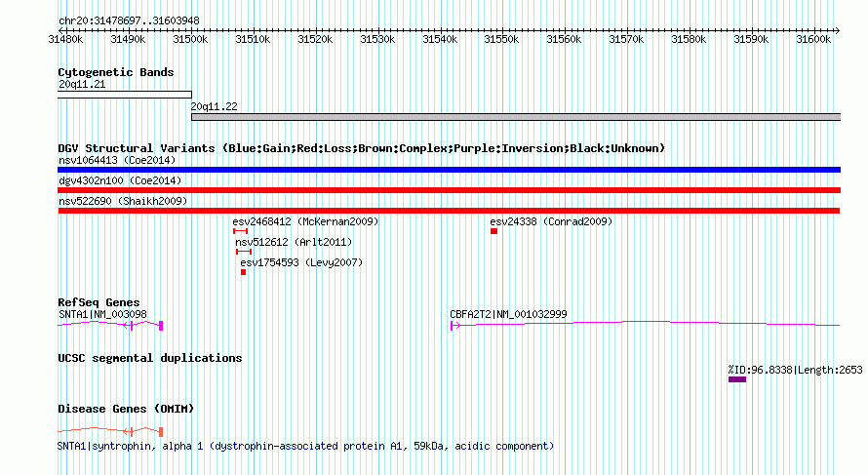This screenshot has height=475, width=868.
Task: Click the 31500k ruler tick label
Action: coord(190,39)
